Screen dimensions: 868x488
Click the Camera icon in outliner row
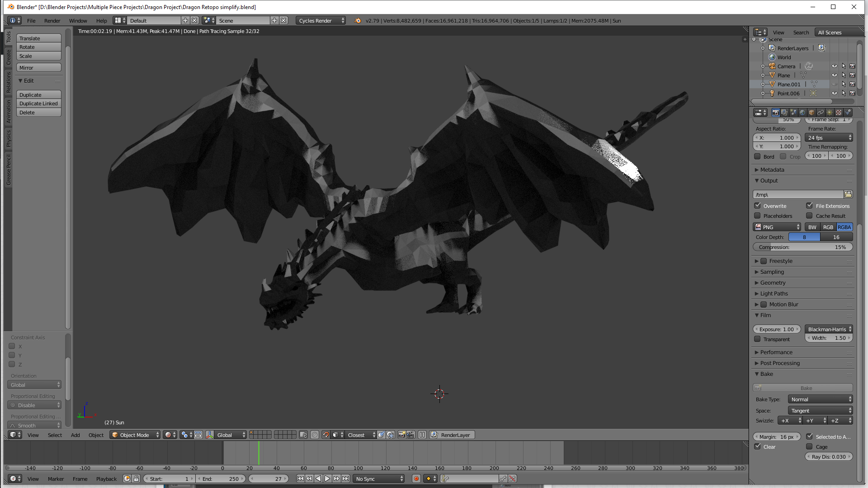coord(772,66)
